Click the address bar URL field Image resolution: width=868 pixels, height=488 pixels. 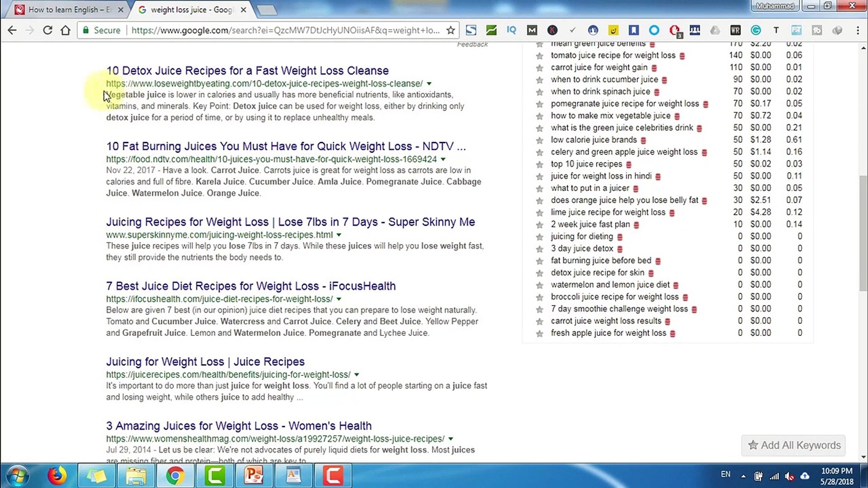coord(285,30)
